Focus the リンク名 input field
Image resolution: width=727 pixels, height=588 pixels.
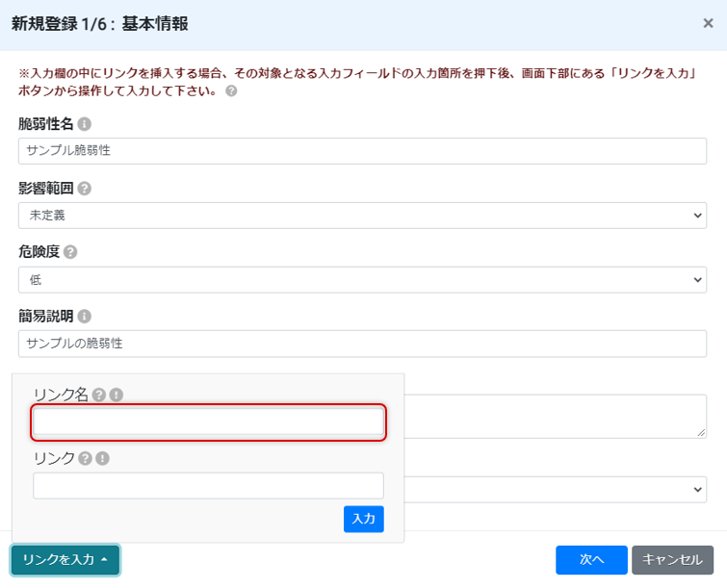pyautogui.click(x=209, y=422)
